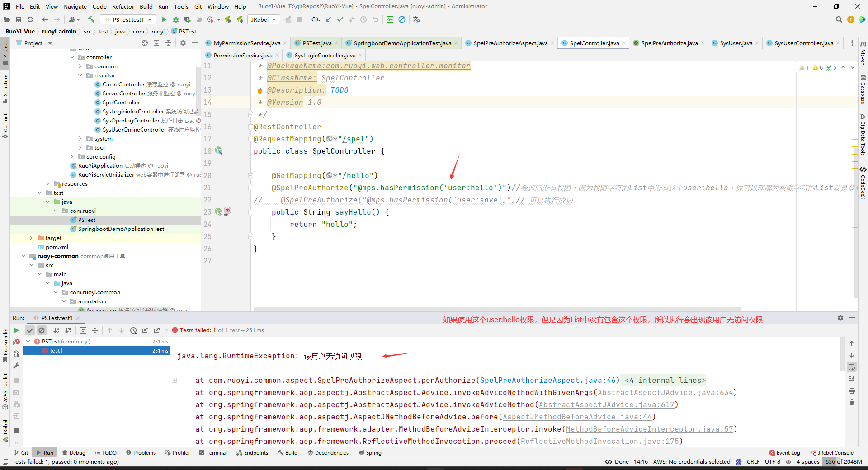
Task: Run PSTest.test1 with the green Run button
Action: coord(164,19)
